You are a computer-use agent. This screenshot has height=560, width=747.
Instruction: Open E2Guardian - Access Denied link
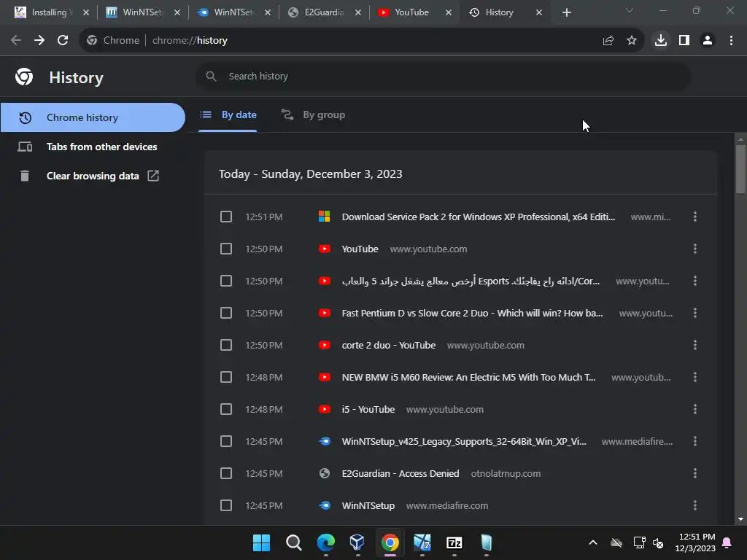coord(400,473)
